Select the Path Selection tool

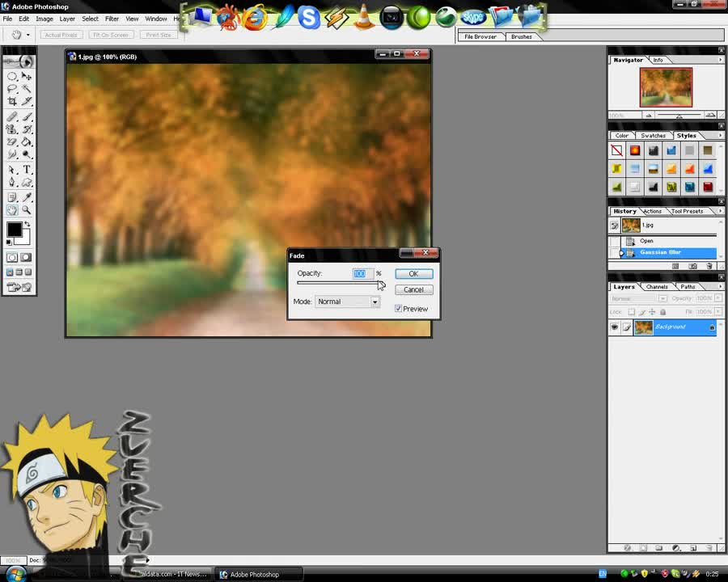point(12,170)
